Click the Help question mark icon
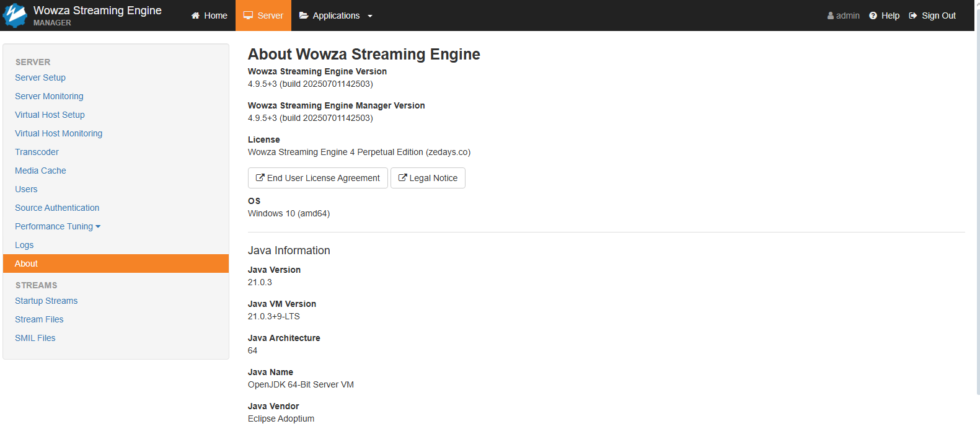Image resolution: width=980 pixels, height=434 pixels. (x=873, y=15)
